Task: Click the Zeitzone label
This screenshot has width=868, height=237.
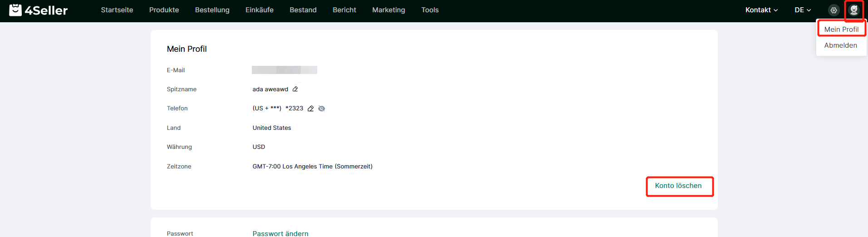Action: tap(179, 167)
